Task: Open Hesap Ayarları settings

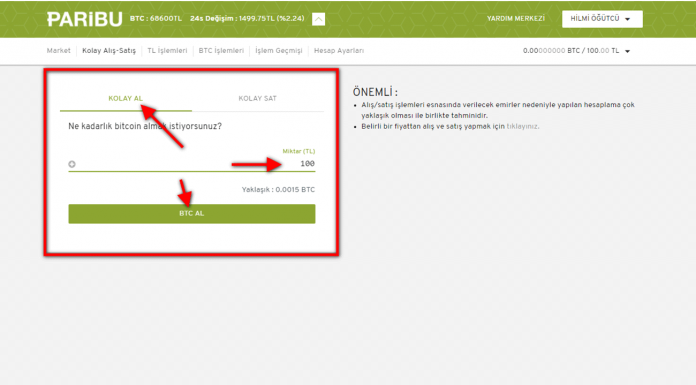Action: (x=339, y=51)
